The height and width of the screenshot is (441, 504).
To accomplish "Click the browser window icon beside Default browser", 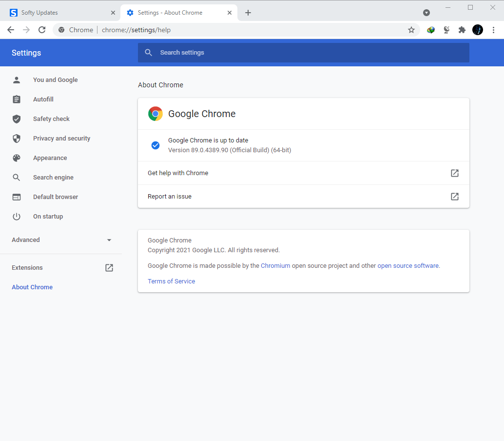I will pos(17,197).
